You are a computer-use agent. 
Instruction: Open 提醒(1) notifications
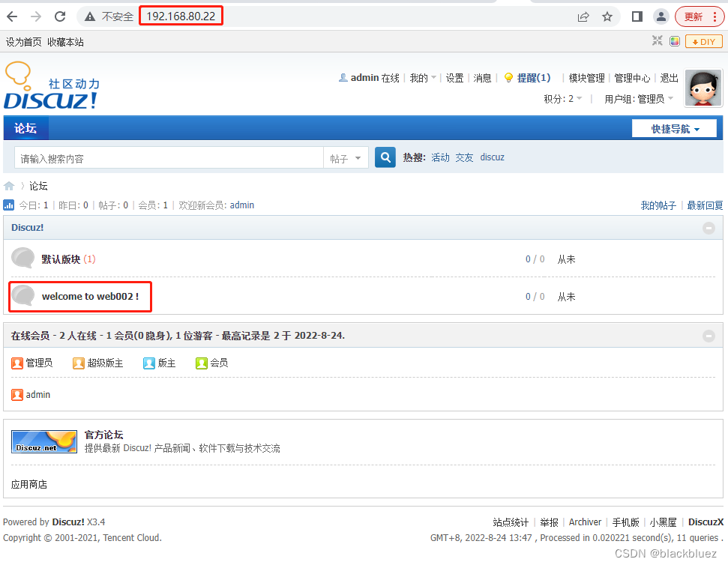coord(534,78)
